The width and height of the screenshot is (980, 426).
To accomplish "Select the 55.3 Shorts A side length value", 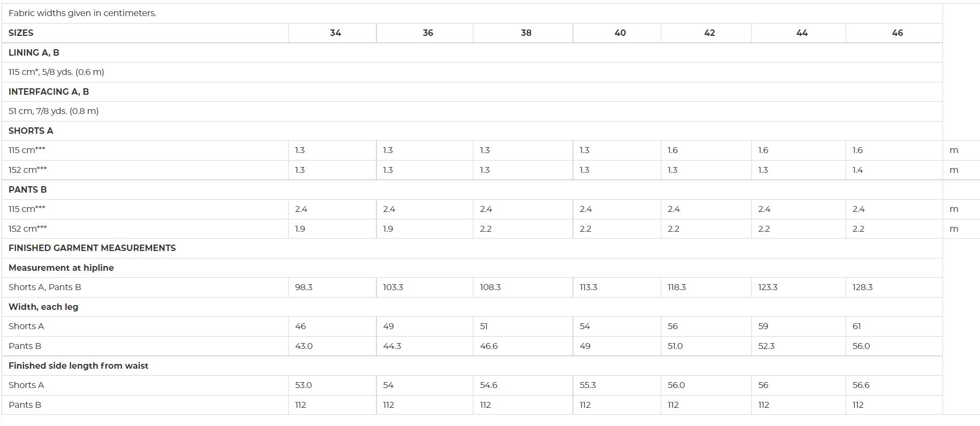I will tap(588, 385).
